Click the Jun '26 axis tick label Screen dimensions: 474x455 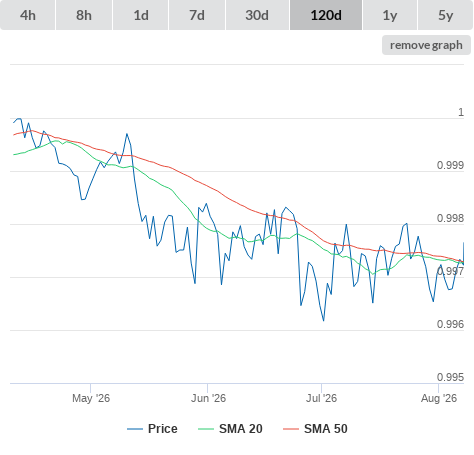pos(208,398)
